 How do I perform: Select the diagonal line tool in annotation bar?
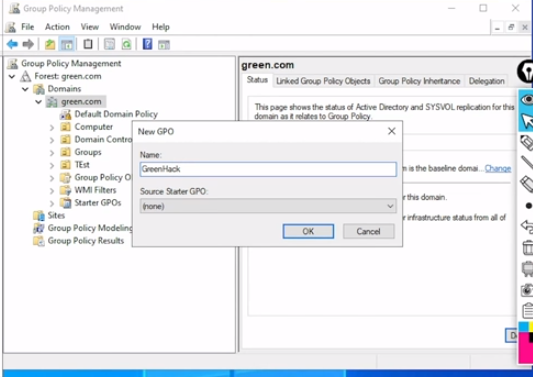[527, 162]
